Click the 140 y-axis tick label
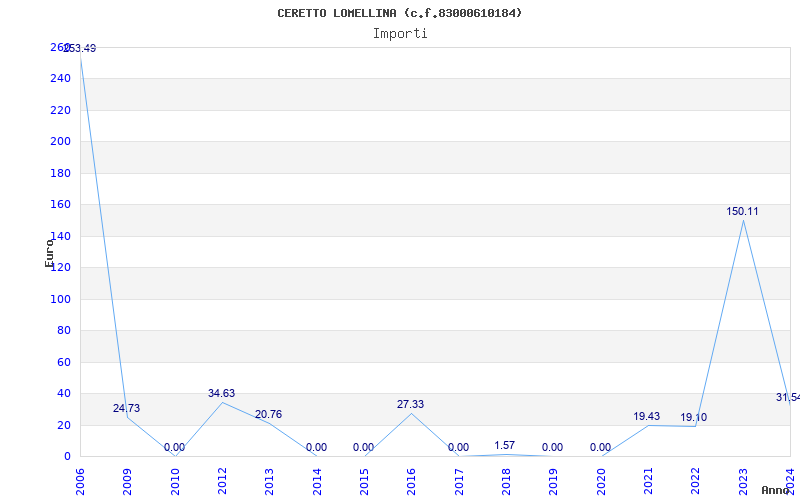 pos(60,236)
